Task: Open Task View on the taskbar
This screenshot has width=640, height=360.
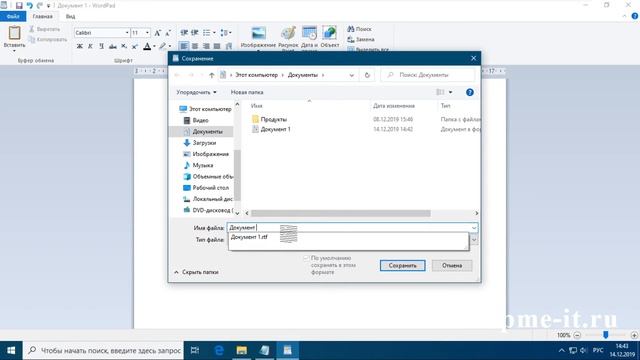Action: (195, 350)
